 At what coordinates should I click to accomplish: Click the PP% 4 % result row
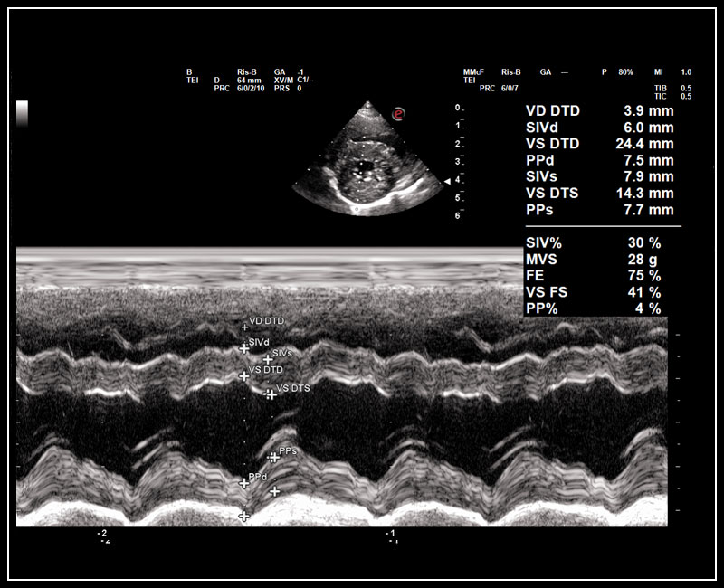pyautogui.click(x=599, y=308)
